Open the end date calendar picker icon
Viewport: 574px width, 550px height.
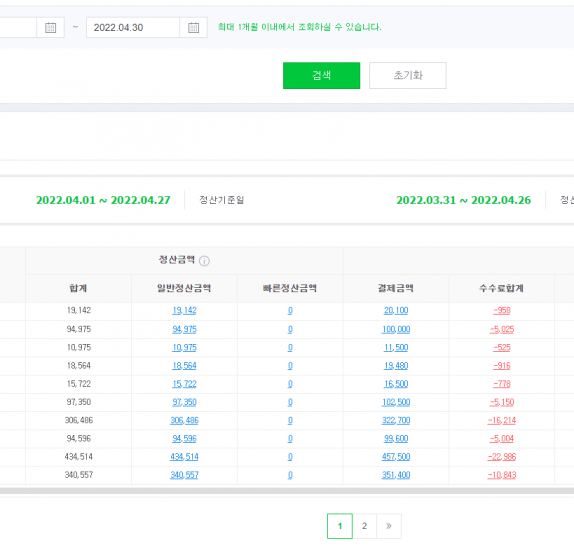tap(193, 27)
